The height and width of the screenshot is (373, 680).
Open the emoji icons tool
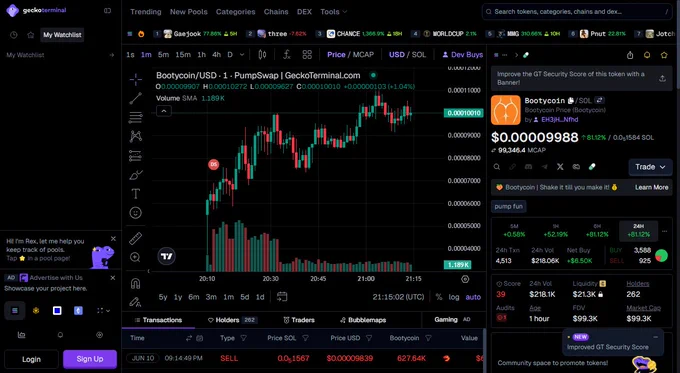[x=135, y=213]
